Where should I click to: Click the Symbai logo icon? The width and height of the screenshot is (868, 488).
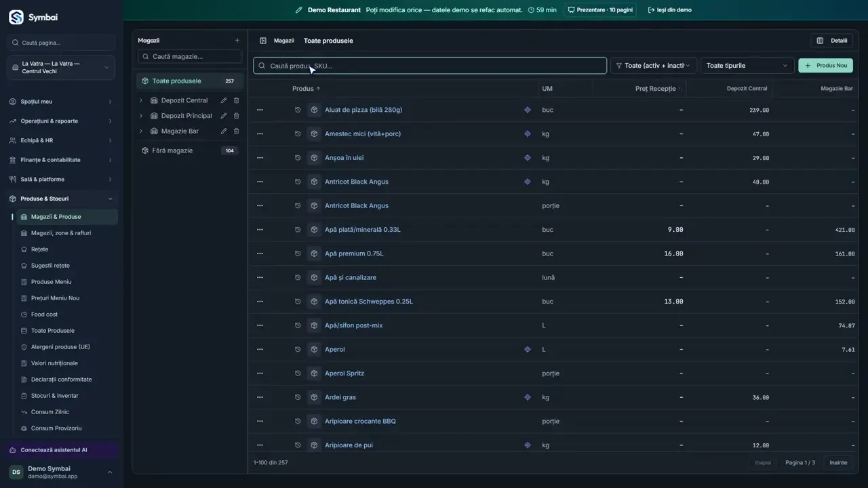coord(16,17)
